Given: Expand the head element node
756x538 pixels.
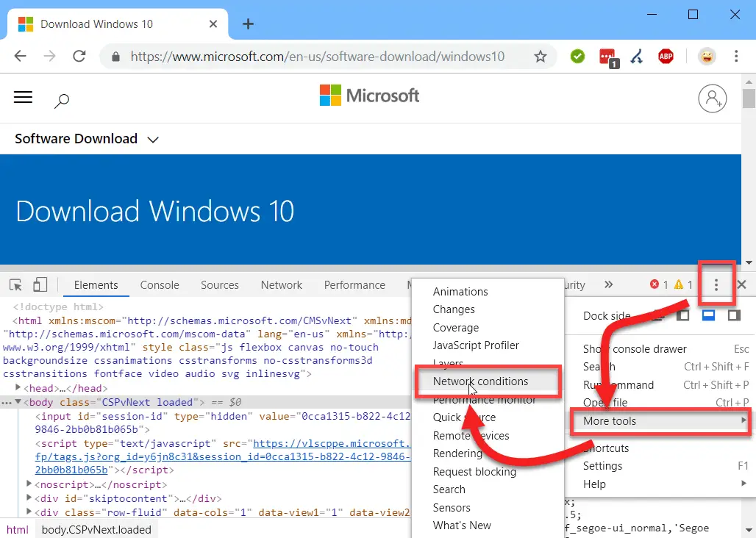Looking at the screenshot, I should click(x=18, y=387).
